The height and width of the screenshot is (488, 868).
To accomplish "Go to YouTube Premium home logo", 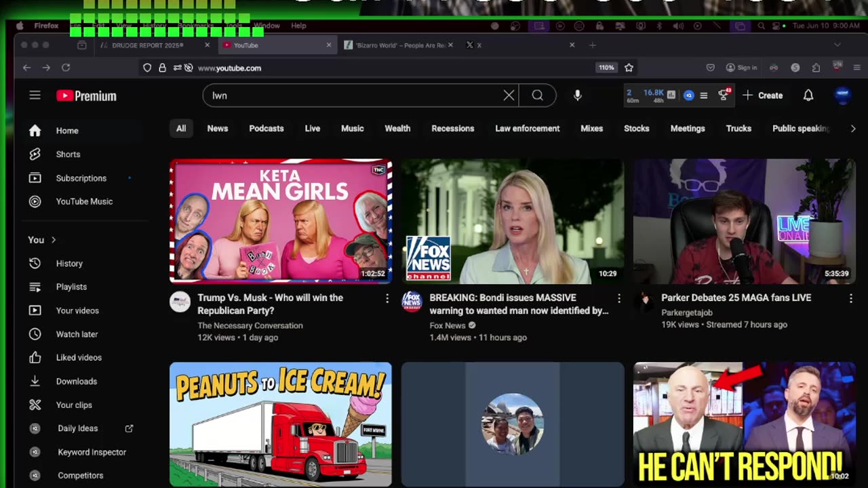I will pyautogui.click(x=86, y=96).
